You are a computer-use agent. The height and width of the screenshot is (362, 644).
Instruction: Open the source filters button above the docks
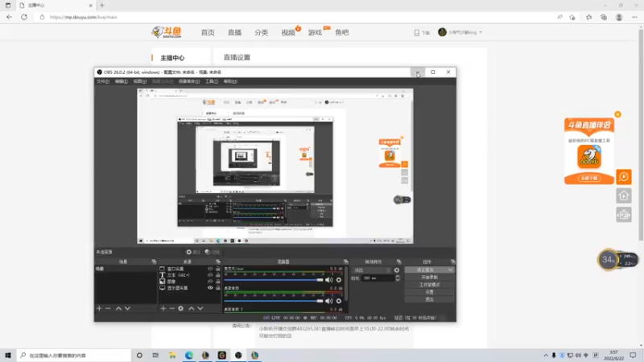click(x=212, y=252)
